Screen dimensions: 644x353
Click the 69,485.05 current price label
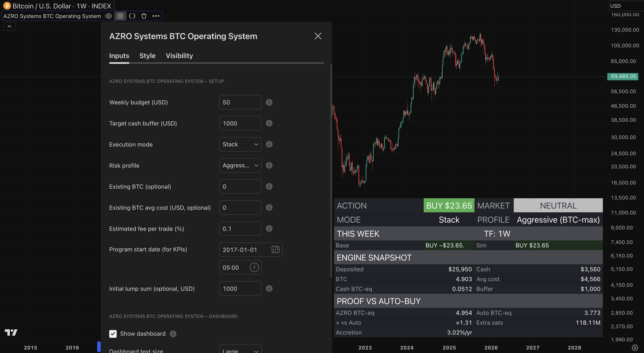point(623,77)
